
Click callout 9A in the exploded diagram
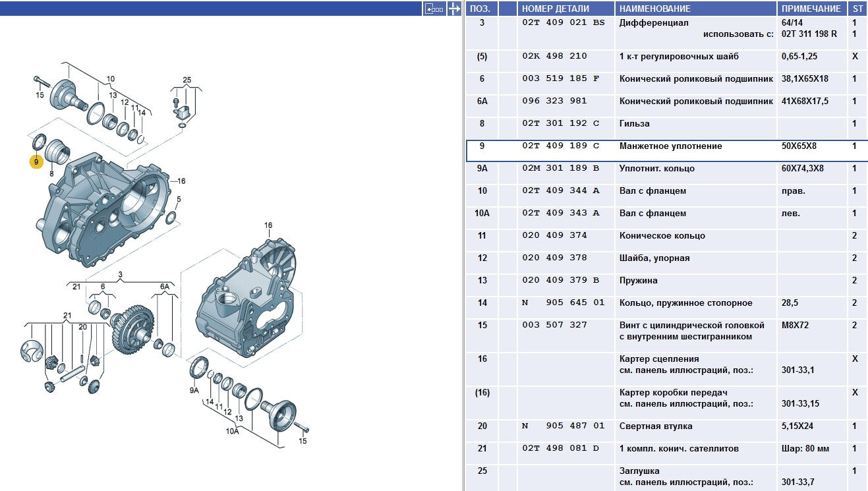pos(194,390)
